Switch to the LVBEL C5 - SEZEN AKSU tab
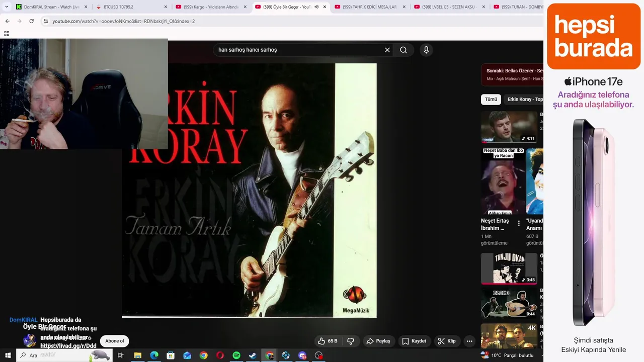This screenshot has width=644, height=362. 449,7
